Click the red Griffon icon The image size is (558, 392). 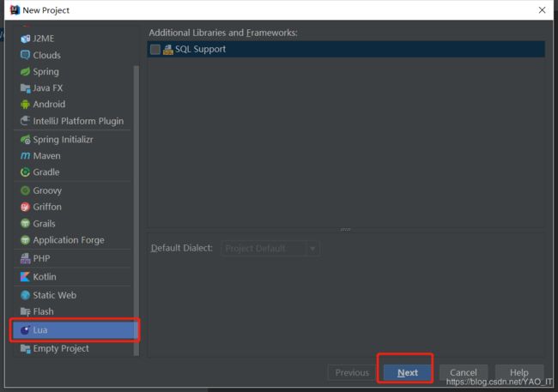(25, 207)
